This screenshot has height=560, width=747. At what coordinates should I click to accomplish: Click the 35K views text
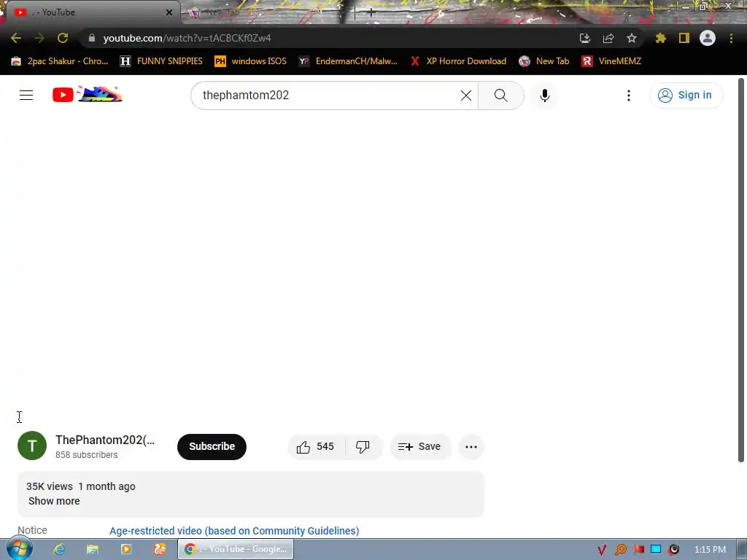click(x=50, y=486)
